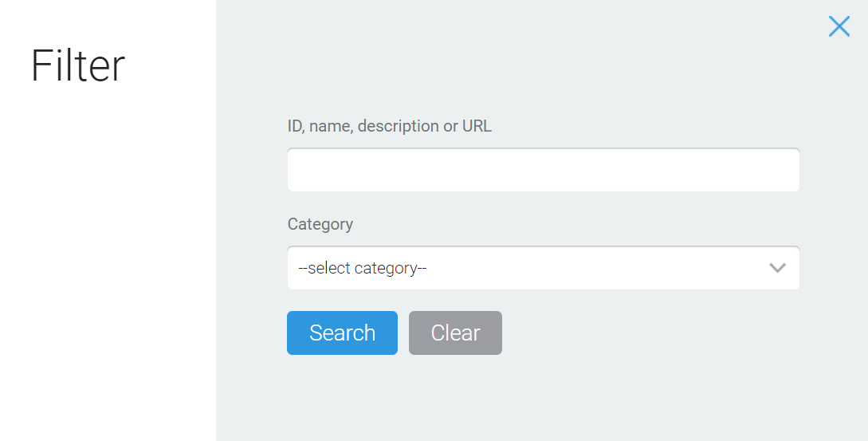Image resolution: width=868 pixels, height=441 pixels.
Task: Open the Category dropdown
Action: (x=543, y=268)
